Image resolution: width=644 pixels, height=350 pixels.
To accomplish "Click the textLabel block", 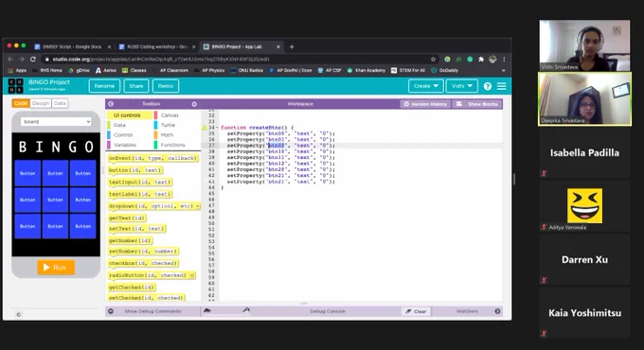I will pos(139,194).
